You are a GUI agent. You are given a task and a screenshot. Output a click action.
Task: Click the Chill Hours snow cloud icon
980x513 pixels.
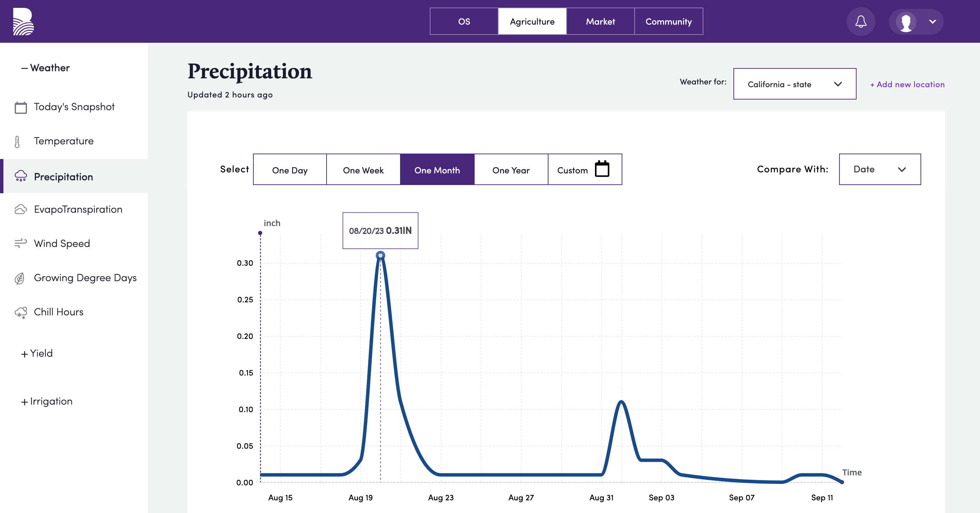pos(21,313)
